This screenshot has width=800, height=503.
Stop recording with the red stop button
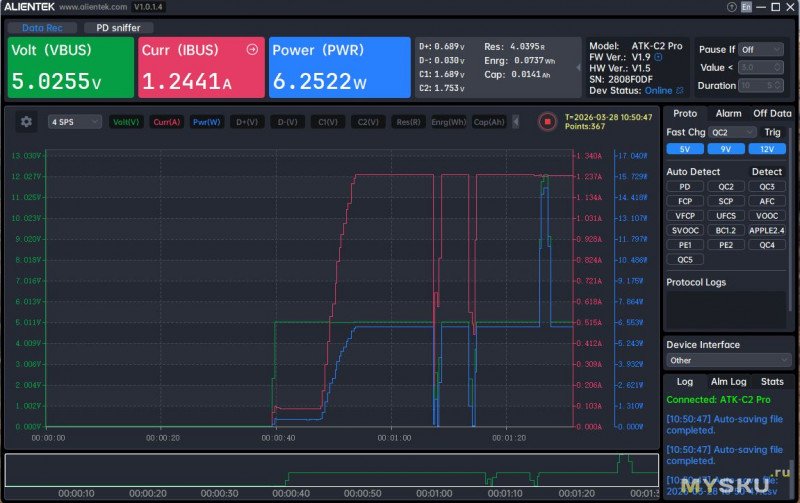pyautogui.click(x=547, y=122)
